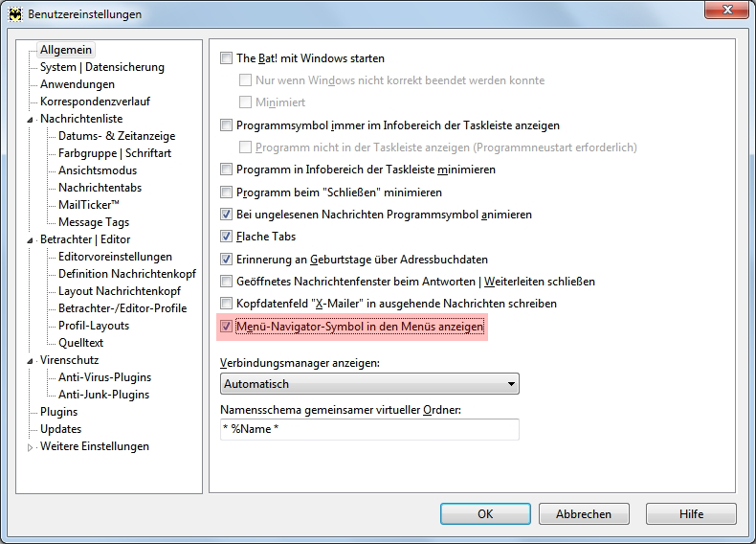Viewport: 756px width, 544px height.
Task: Expand the 'Weitere Einstellungen' tree node
Action: click(30, 447)
